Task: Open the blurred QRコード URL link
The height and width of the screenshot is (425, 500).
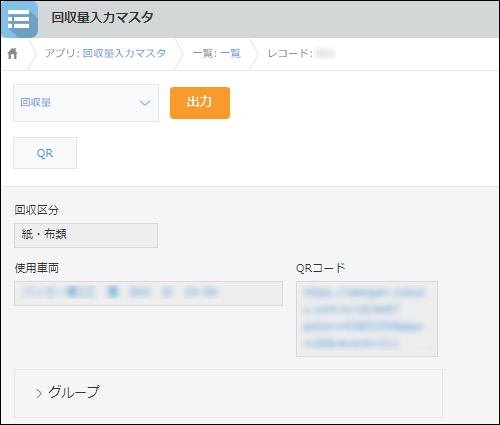Action: point(364,318)
